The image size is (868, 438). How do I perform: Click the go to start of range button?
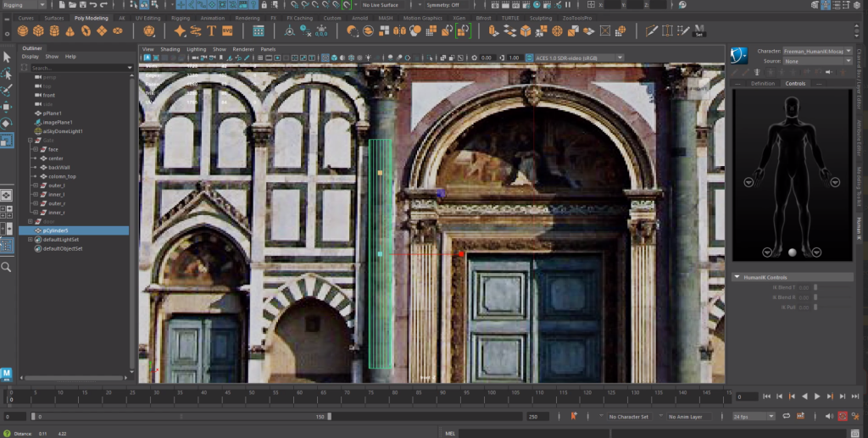pos(766,396)
